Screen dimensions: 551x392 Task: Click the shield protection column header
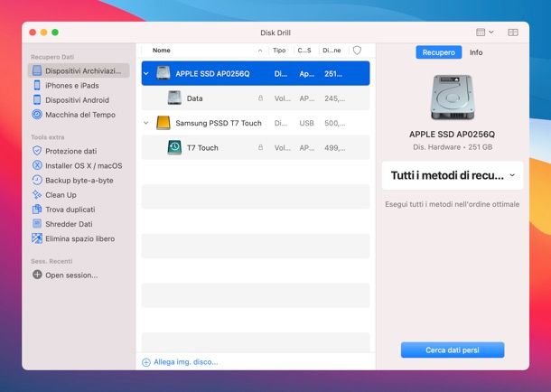[x=357, y=51]
